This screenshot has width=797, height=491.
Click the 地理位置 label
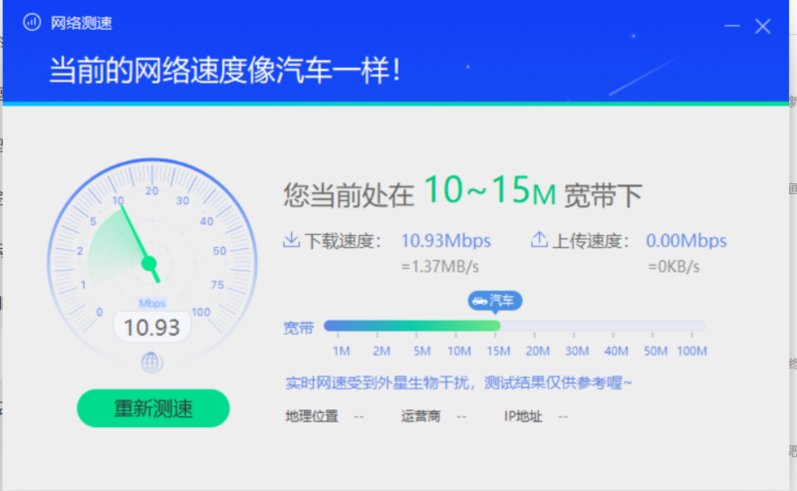311,416
